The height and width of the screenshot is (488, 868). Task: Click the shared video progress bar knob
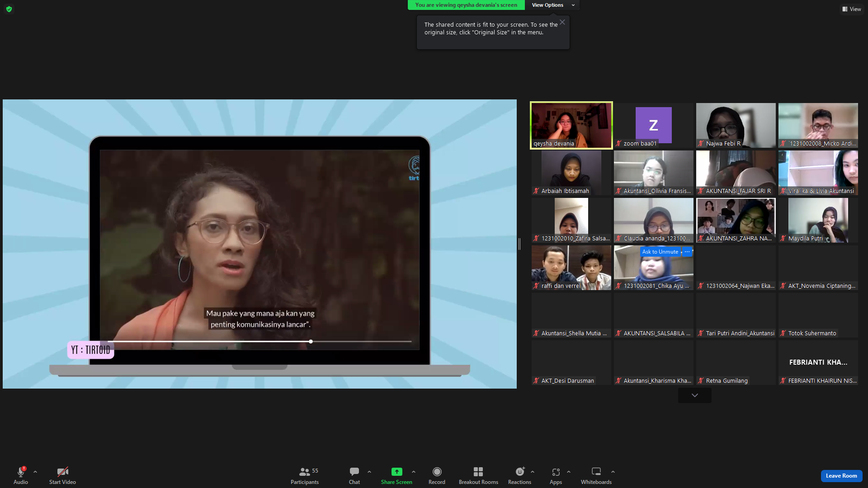[x=311, y=342]
